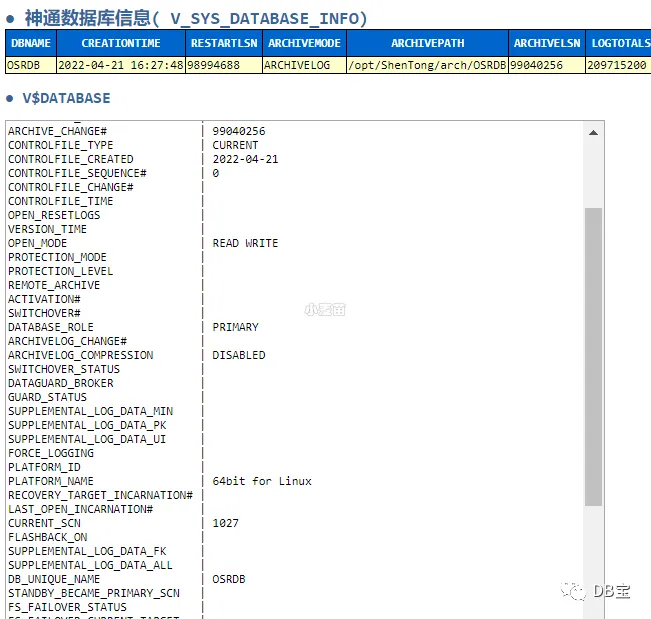651x619 pixels.
Task: Click the SUPPLEMENTAL_LOG_DATA_MIN row label
Action: [91, 411]
